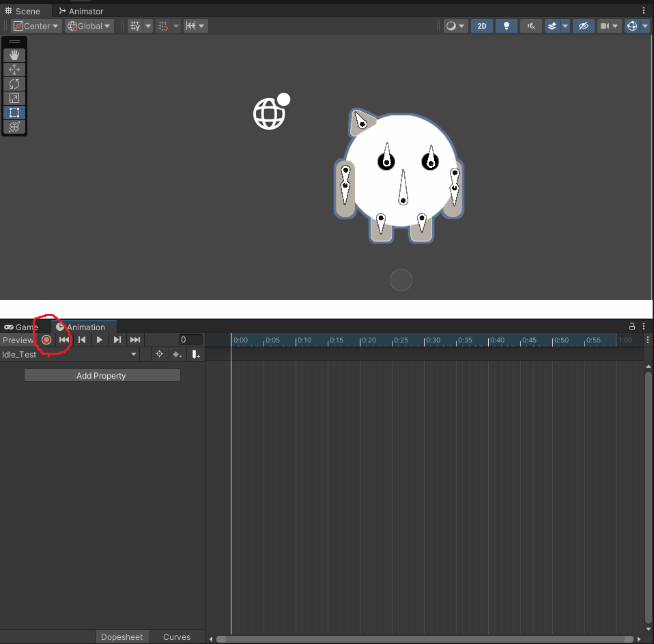Click the current frame input field

point(190,340)
